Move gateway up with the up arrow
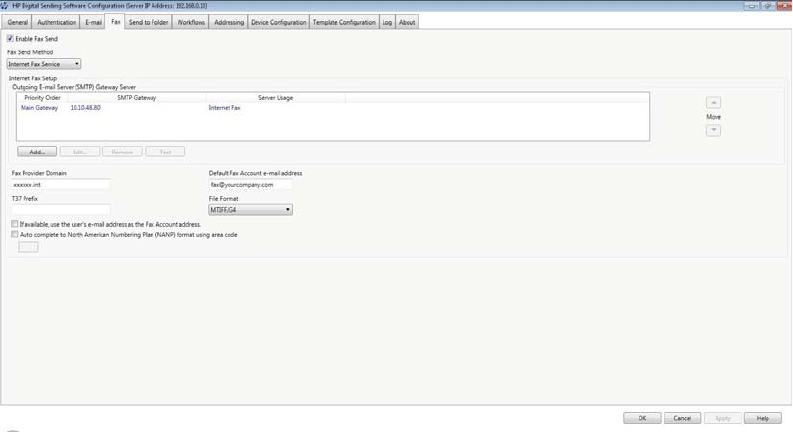The height and width of the screenshot is (432, 793). coord(713,103)
